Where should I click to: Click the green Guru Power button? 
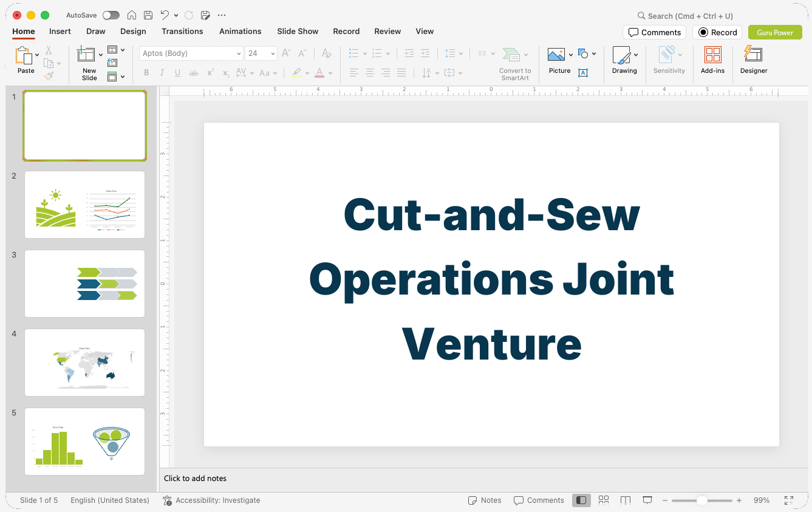(775, 32)
